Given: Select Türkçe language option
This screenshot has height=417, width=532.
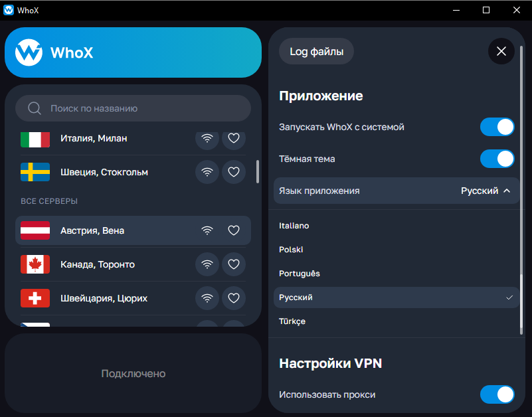Looking at the screenshot, I should click(397, 321).
